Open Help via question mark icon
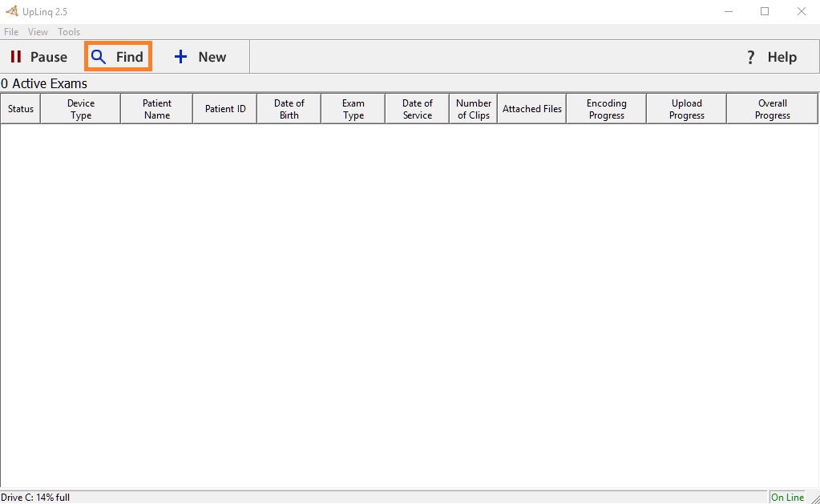This screenshot has width=820, height=504. (x=751, y=57)
